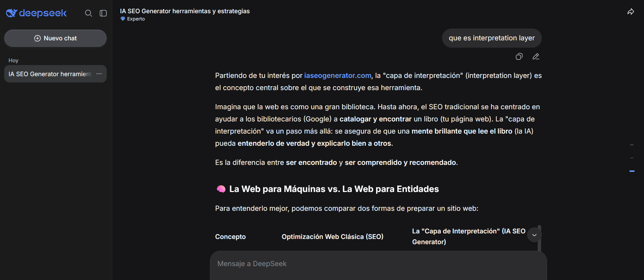
Task: Focus the 'Mensaje a DeepSeek' input field
Action: [378, 264]
